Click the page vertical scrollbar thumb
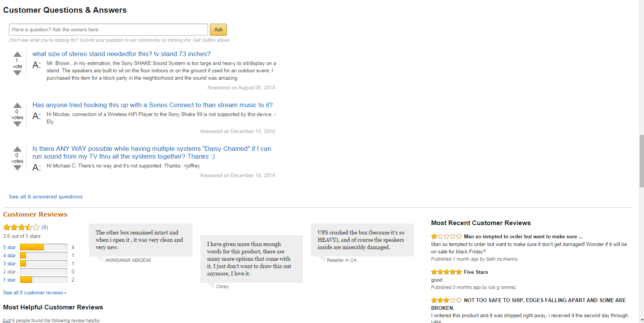This screenshot has width=644, height=323. [x=642, y=161]
